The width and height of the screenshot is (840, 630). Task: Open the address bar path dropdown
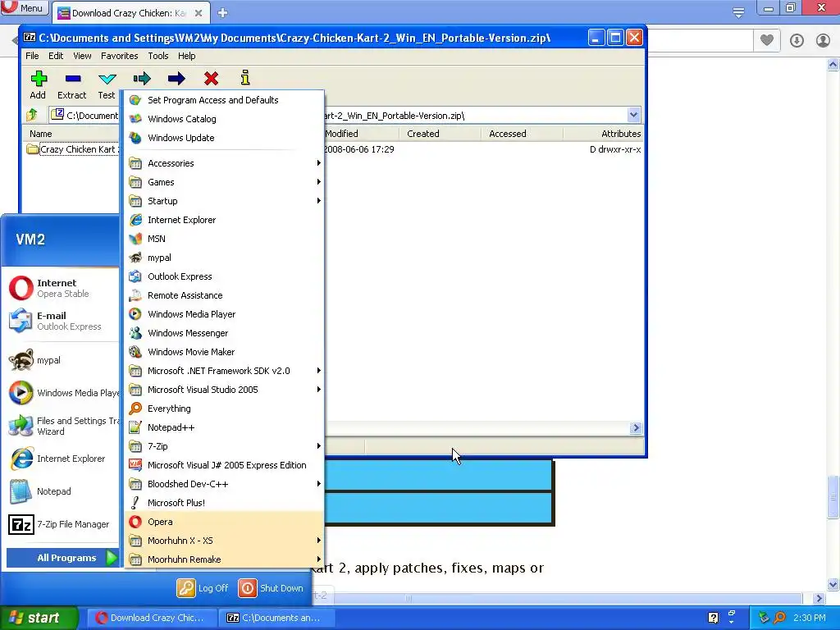[x=633, y=115]
